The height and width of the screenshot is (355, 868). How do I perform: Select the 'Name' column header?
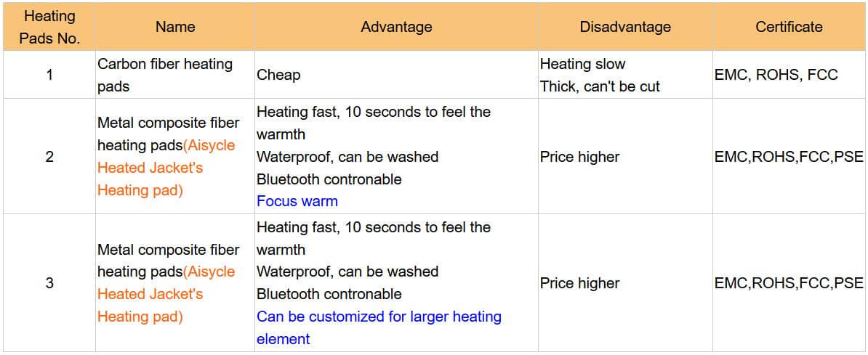coord(175,27)
